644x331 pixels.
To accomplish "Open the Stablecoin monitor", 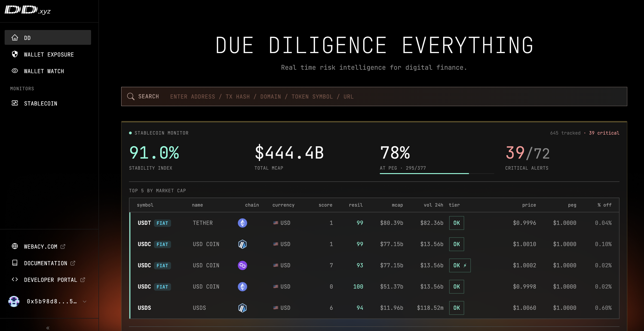I will 48,103.
